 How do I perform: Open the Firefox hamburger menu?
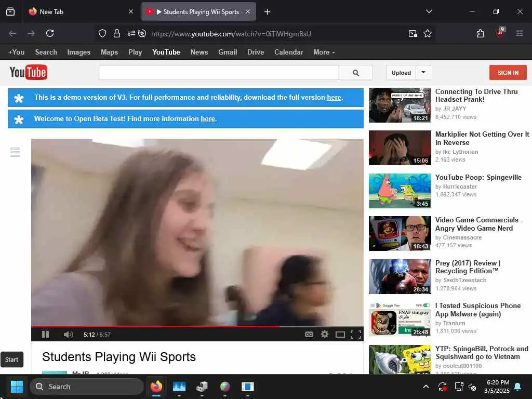coord(520,33)
